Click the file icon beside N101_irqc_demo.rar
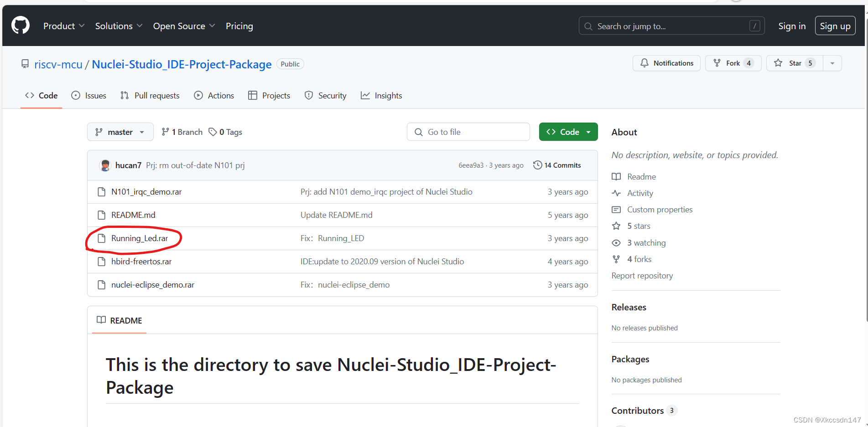Screen dimensions: 868x427 pos(102,192)
